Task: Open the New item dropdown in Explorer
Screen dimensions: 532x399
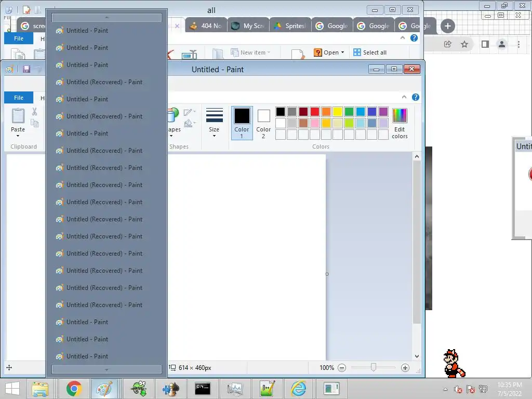Action: (250, 52)
